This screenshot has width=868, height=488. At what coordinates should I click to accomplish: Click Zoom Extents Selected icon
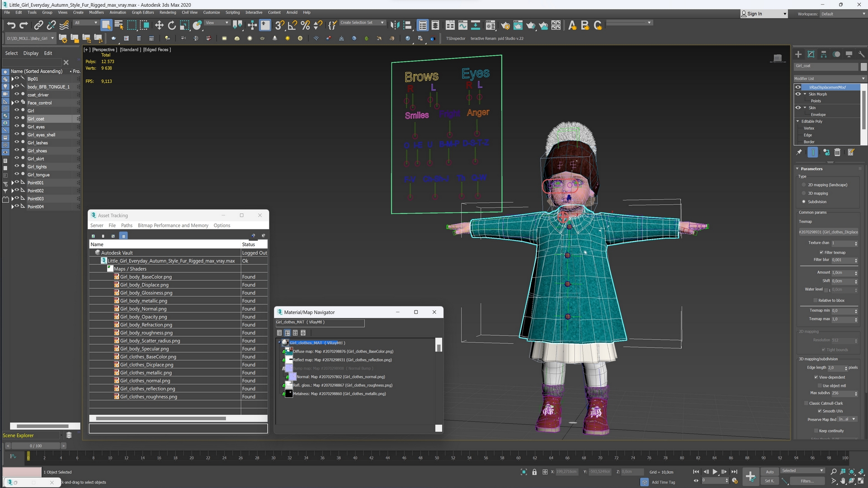point(852,472)
